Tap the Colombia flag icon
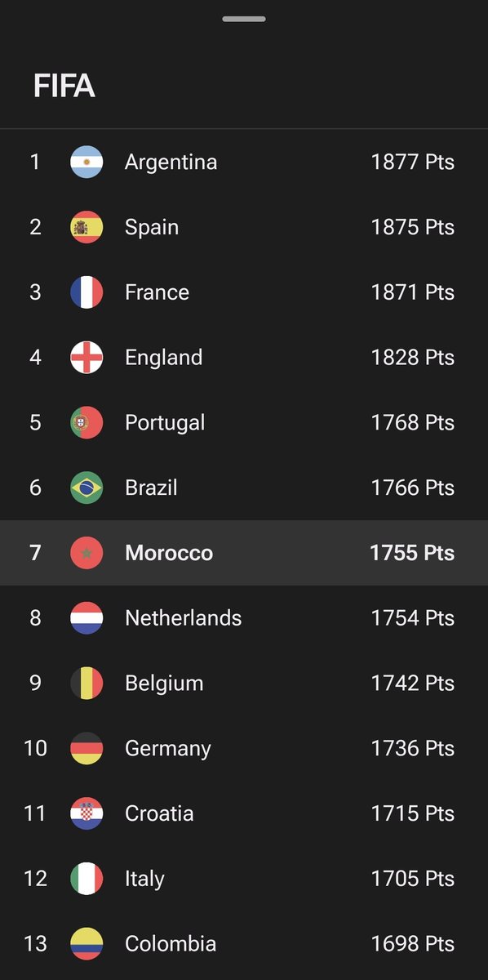 [87, 944]
